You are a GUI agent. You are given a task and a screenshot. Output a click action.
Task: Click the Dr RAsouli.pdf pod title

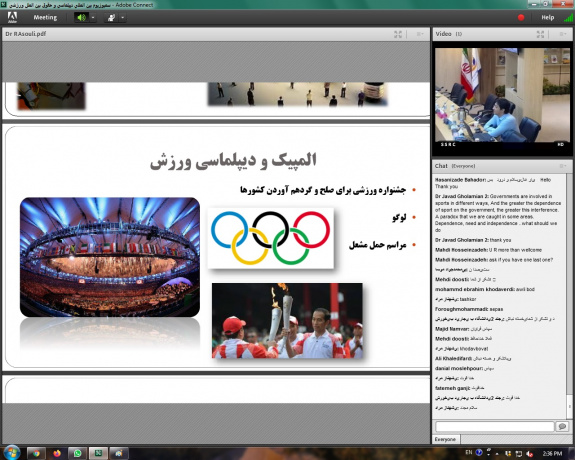click(25, 34)
